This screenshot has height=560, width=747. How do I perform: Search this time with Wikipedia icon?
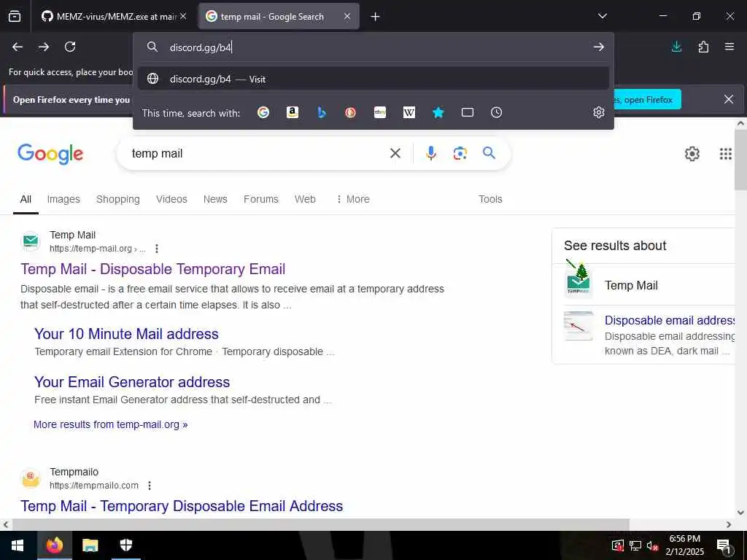click(x=409, y=112)
